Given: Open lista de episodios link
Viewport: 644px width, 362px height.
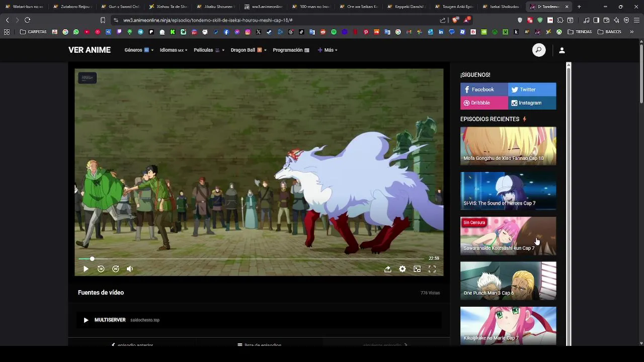Looking at the screenshot, I should (x=259, y=345).
